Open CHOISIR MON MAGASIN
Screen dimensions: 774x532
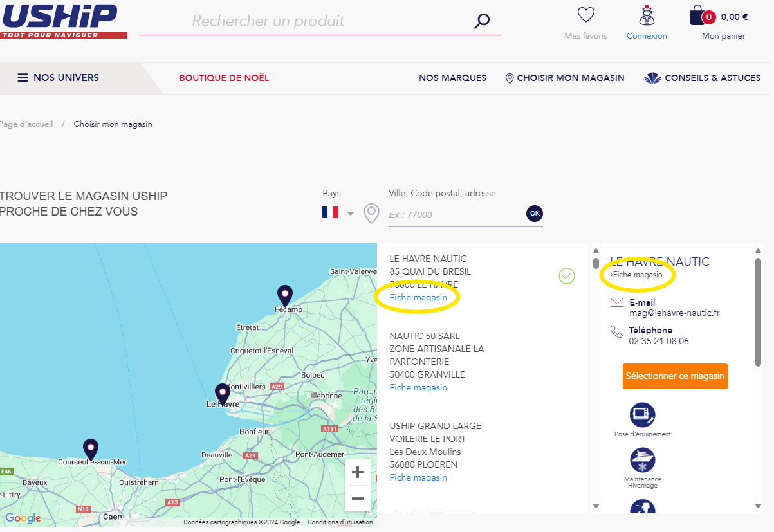coord(565,78)
